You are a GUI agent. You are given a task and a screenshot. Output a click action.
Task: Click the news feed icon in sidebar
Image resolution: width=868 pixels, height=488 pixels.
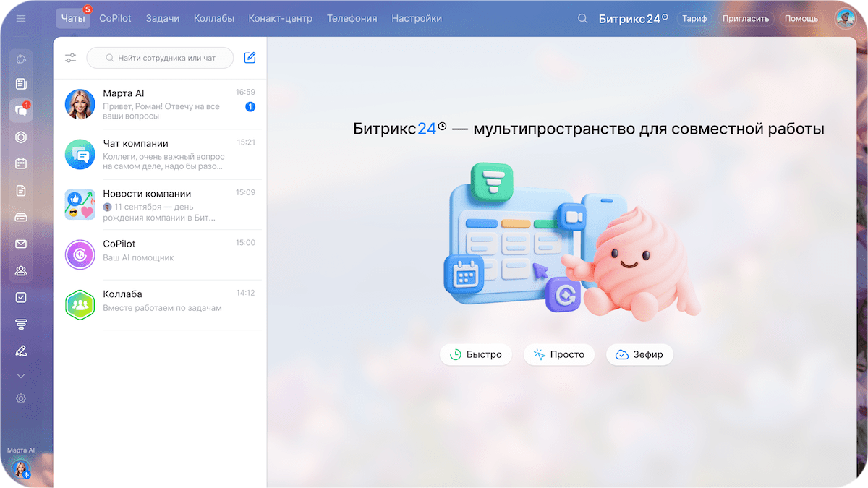point(21,84)
